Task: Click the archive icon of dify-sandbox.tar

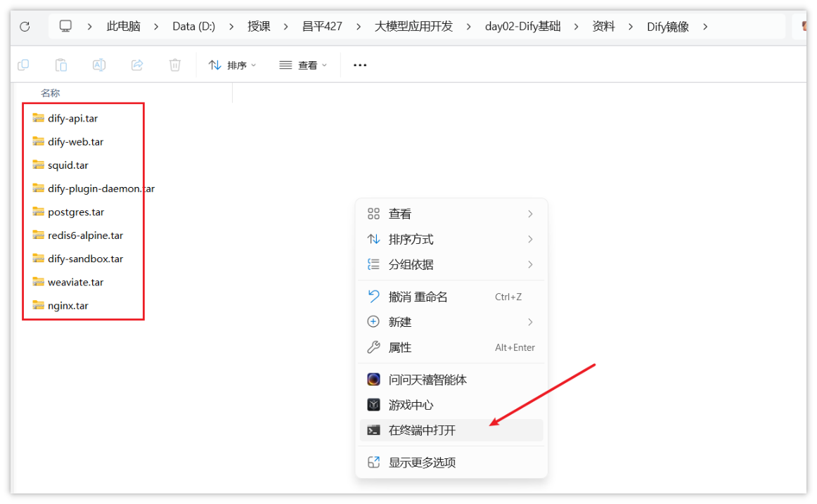Action: point(38,258)
